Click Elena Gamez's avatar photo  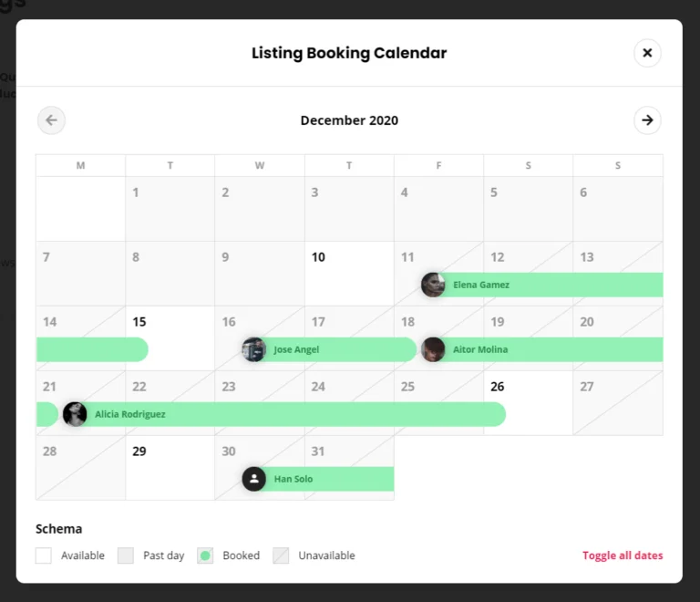point(433,285)
